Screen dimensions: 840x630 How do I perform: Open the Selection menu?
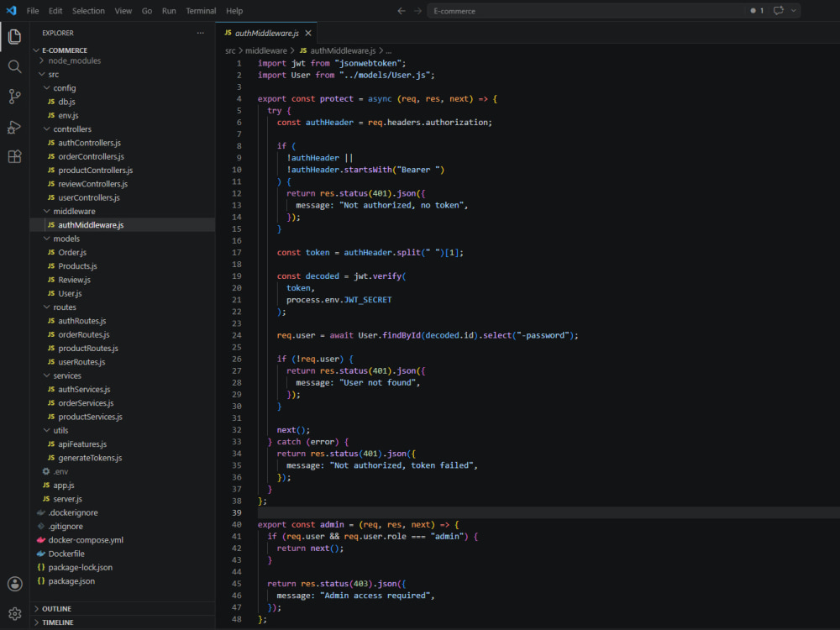click(88, 11)
